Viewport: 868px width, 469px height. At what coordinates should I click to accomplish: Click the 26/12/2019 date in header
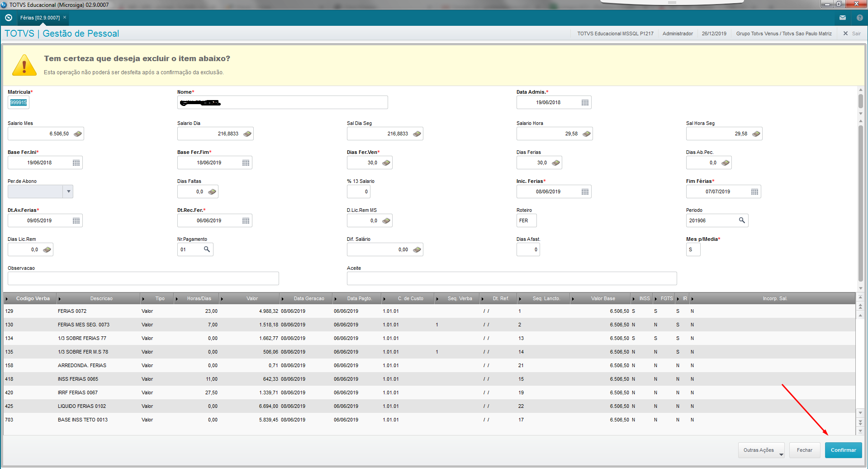pyautogui.click(x=714, y=33)
